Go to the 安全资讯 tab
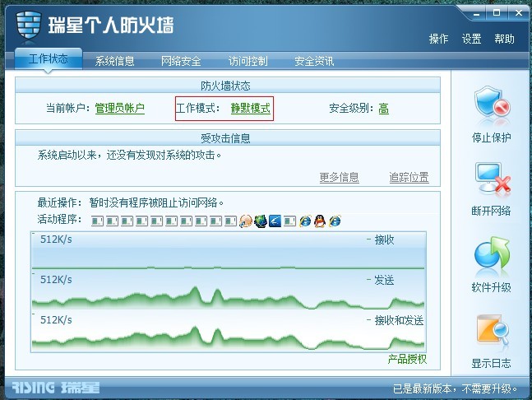Screen dimensions: 532x400 (314, 61)
